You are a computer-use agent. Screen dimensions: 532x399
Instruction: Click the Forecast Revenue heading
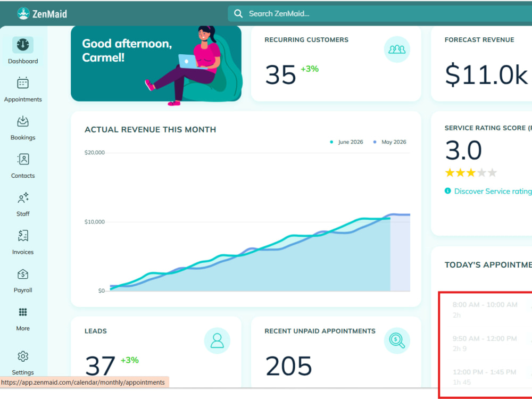coord(479,40)
